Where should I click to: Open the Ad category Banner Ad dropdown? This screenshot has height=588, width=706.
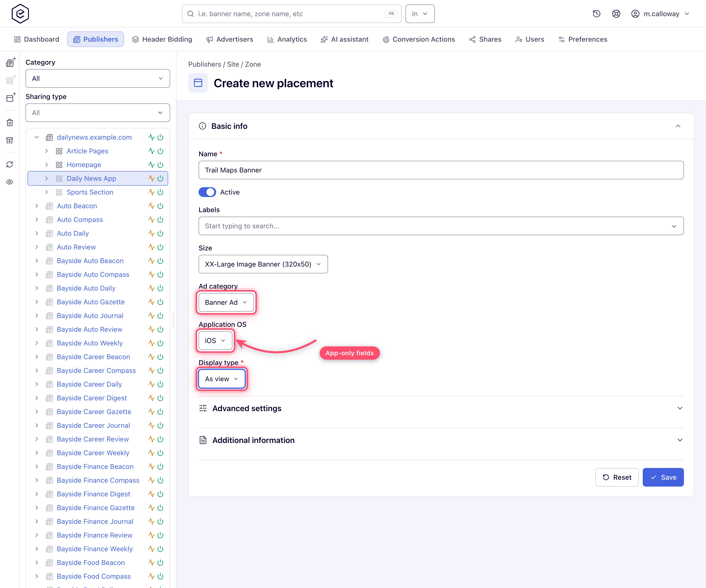tap(226, 302)
